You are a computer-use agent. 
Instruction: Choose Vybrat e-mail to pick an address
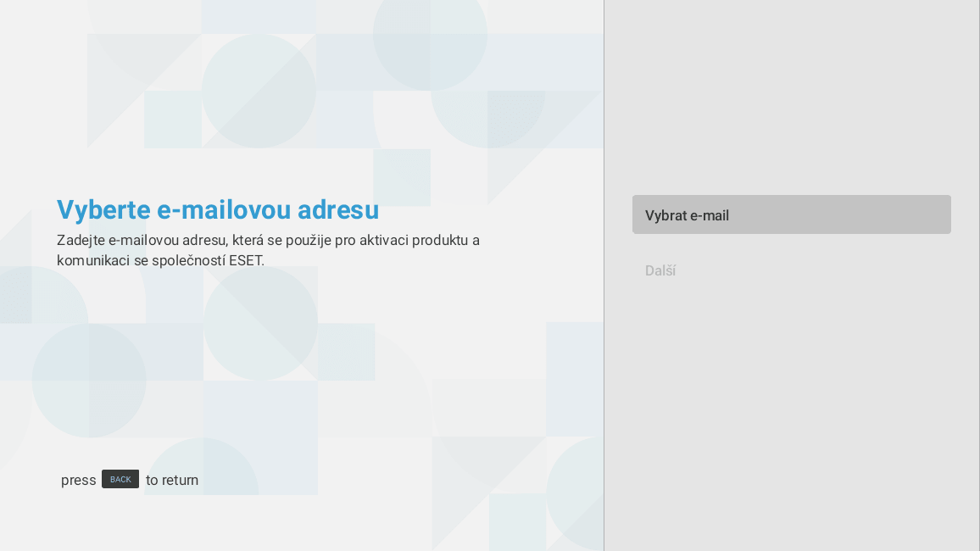pos(792,214)
